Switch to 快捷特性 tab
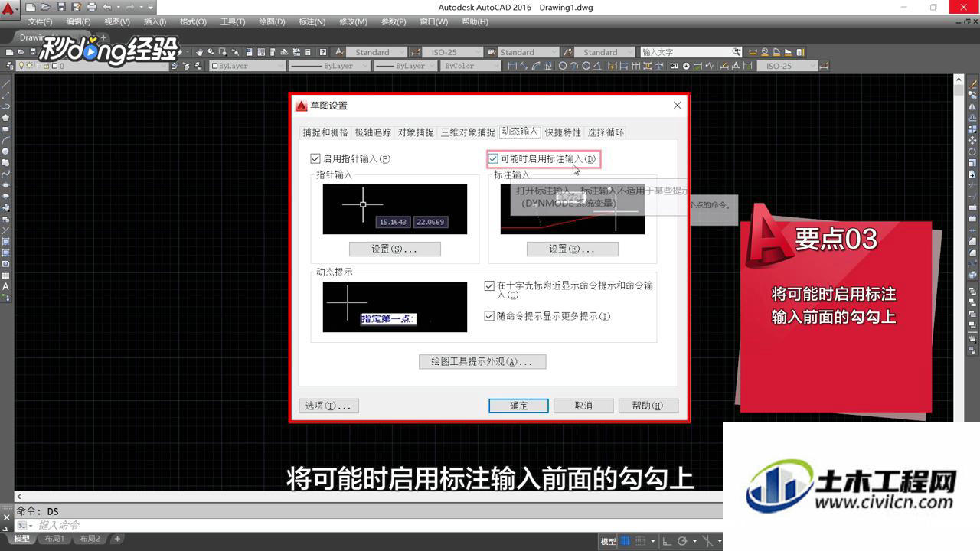 point(563,132)
